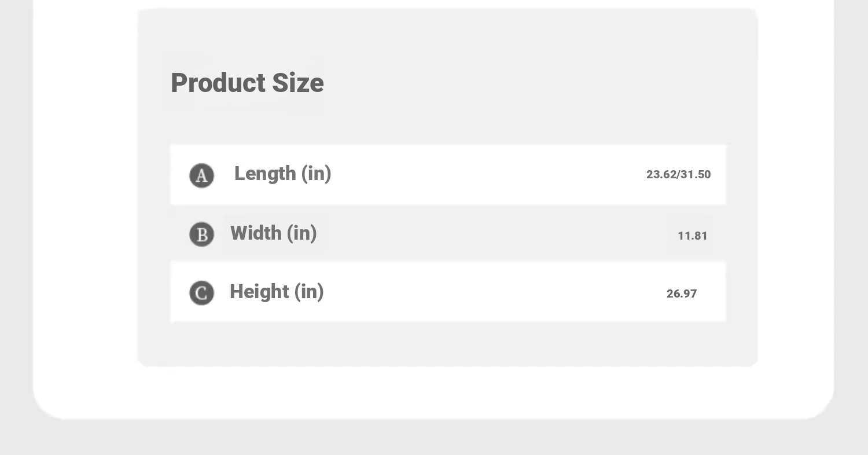The width and height of the screenshot is (868, 455).
Task: Click the word Width in row B
Action: tap(256, 233)
